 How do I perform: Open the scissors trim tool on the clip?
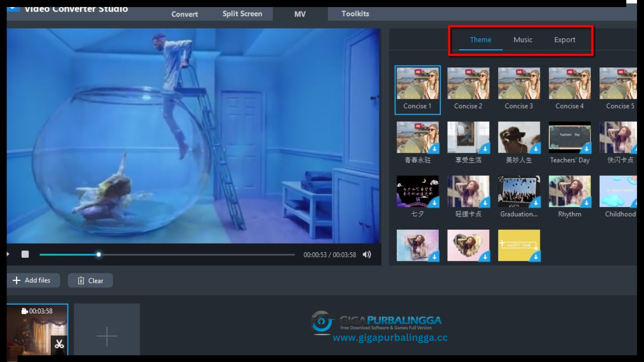59,344
